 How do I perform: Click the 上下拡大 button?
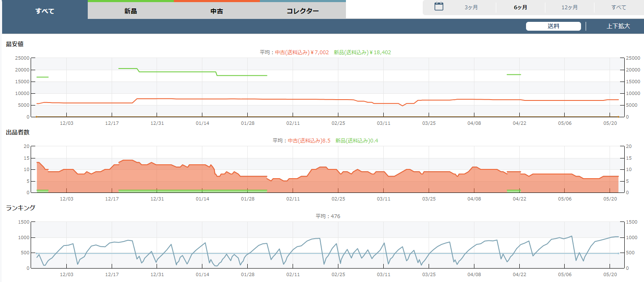pyautogui.click(x=618, y=26)
